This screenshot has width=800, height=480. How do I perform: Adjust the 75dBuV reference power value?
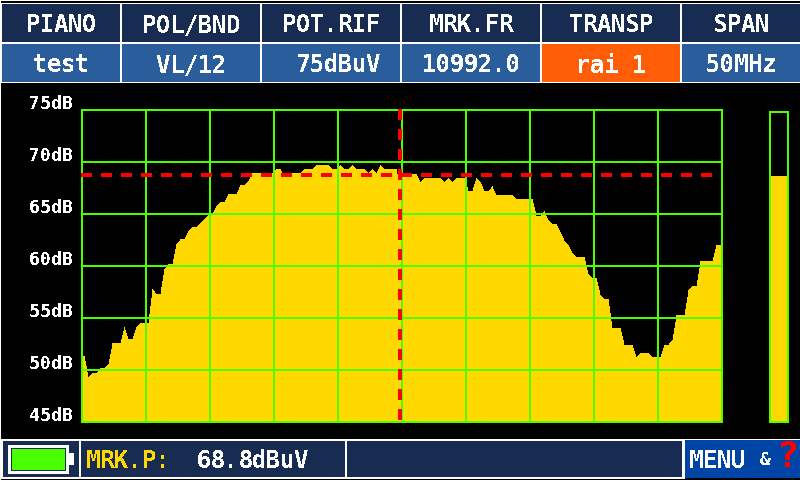331,63
